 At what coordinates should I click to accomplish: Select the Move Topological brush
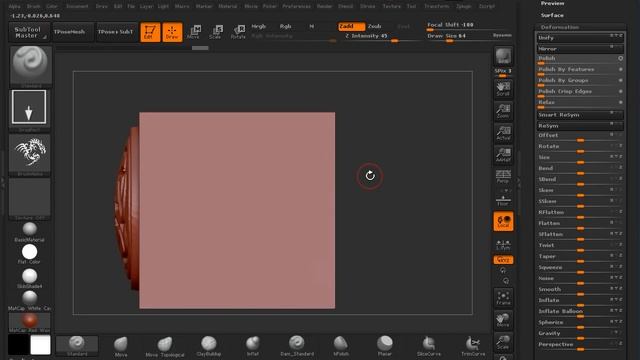coord(165,347)
